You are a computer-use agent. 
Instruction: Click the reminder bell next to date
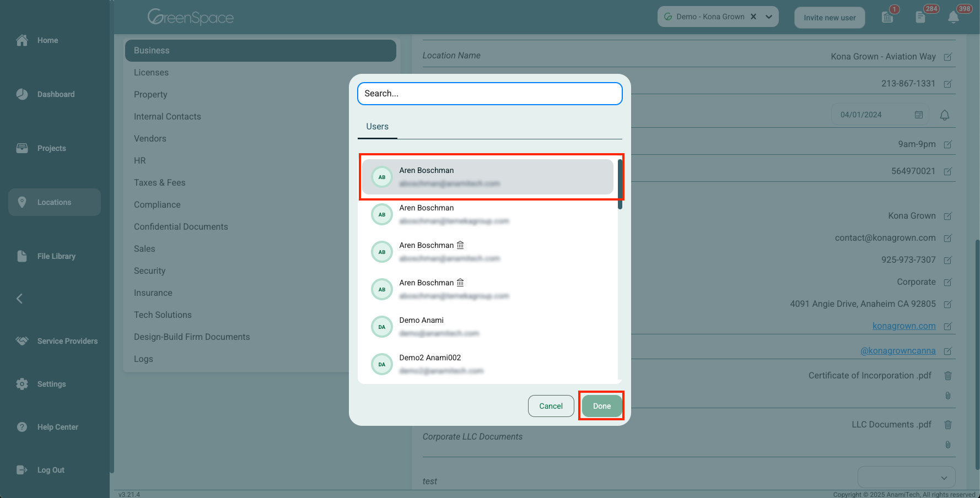945,115
